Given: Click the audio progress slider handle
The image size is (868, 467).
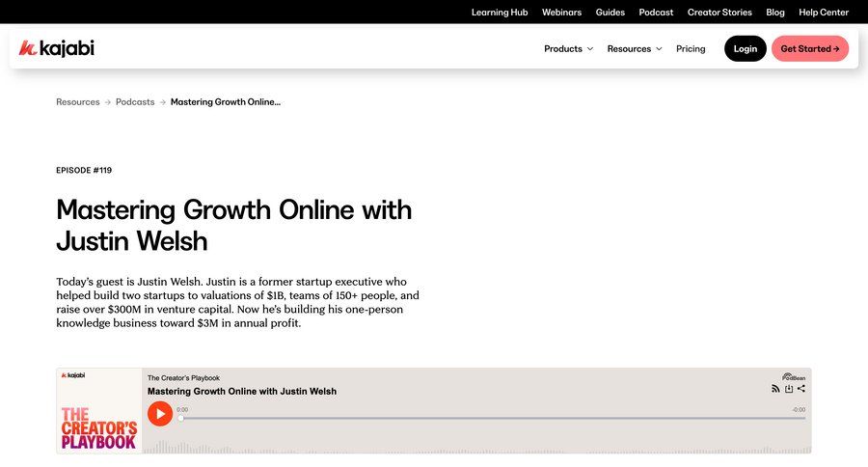Looking at the screenshot, I should pyautogui.click(x=180, y=418).
